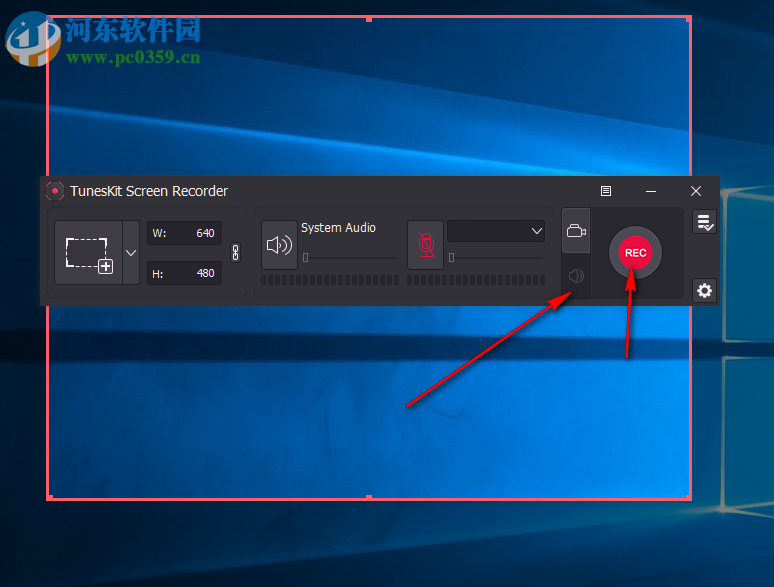Screen dimensions: 774x587
Task: Click the bottom-center handle of capture frame
Action: point(369,497)
